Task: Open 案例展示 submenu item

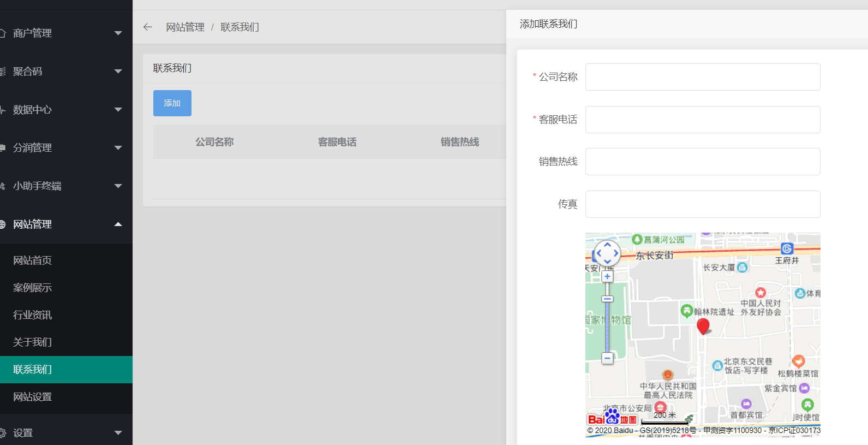Action: [66, 288]
